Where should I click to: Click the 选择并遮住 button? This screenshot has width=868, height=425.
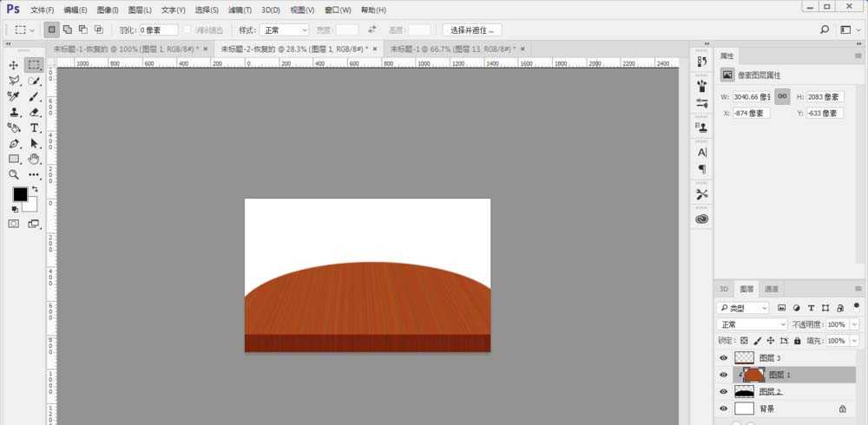click(x=472, y=29)
